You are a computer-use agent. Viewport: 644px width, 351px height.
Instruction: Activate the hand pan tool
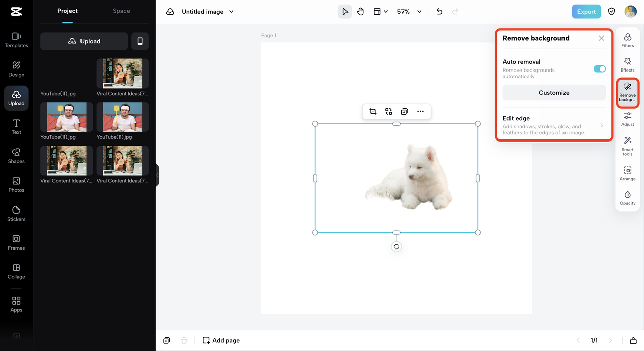pyautogui.click(x=361, y=12)
